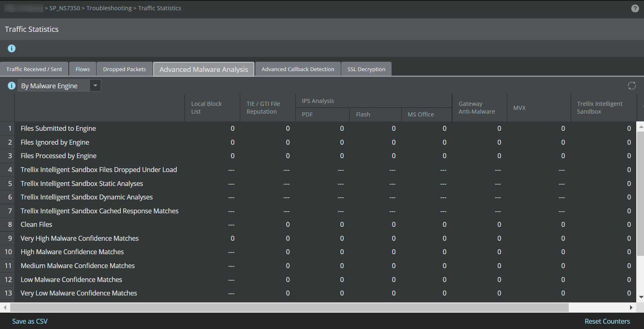Open Advanced Callback Detection tab
The width and height of the screenshot is (644, 329).
(x=298, y=69)
